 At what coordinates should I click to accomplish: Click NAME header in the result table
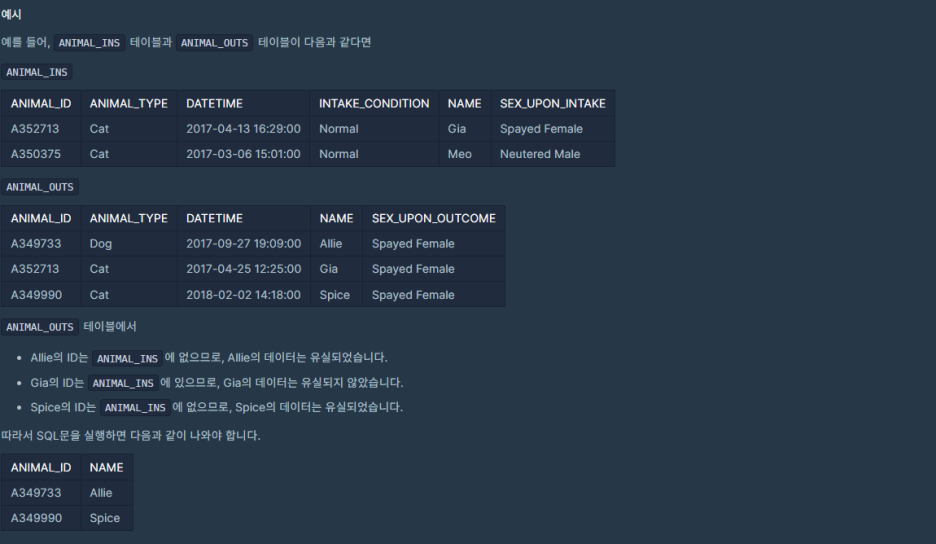[106, 468]
